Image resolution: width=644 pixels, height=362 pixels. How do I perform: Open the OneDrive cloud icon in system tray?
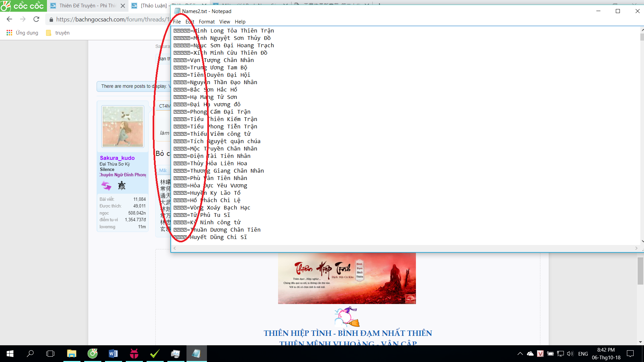[530, 353]
